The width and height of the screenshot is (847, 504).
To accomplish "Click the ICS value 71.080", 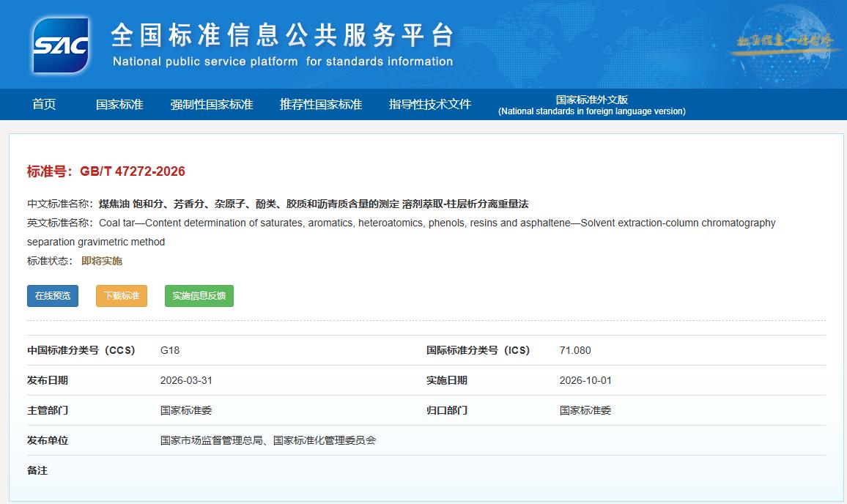I will coord(575,350).
